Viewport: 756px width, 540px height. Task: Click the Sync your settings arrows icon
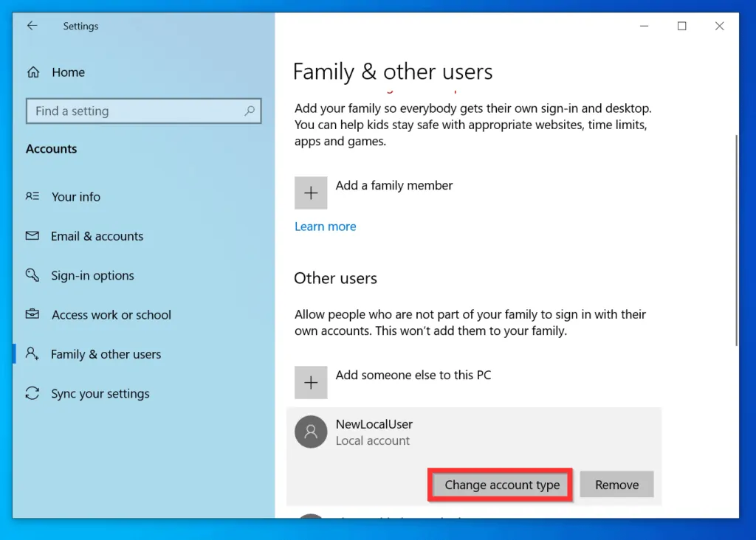coord(32,393)
